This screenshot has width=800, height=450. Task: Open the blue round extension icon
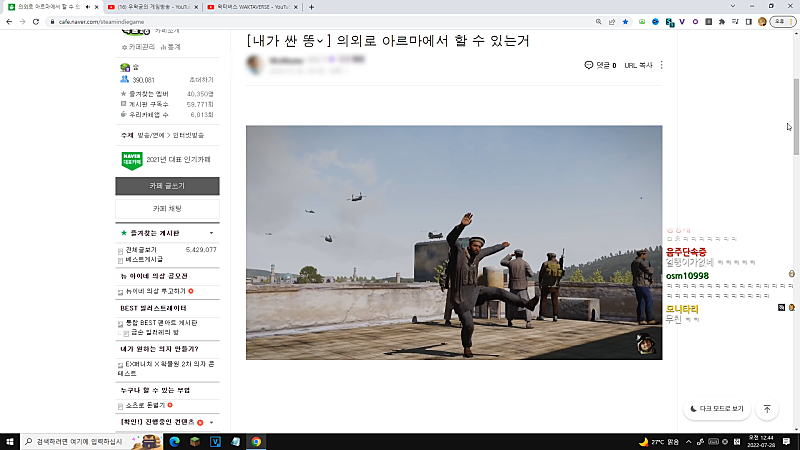(x=655, y=22)
